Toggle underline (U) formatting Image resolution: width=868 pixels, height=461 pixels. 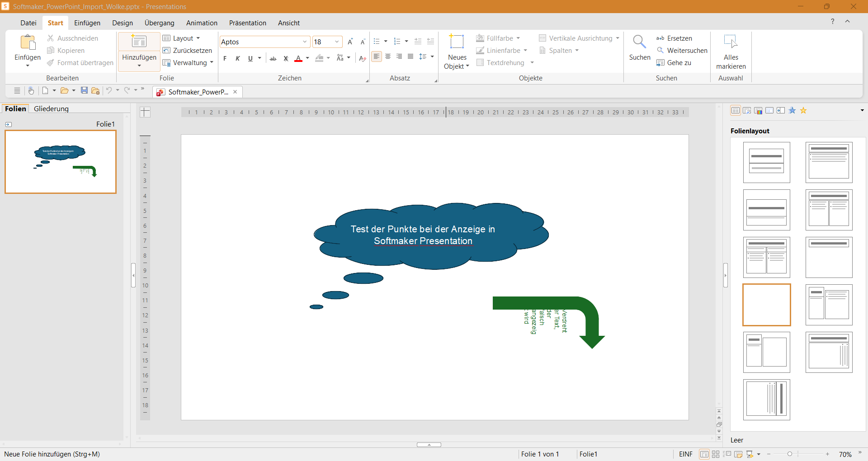tap(250, 58)
